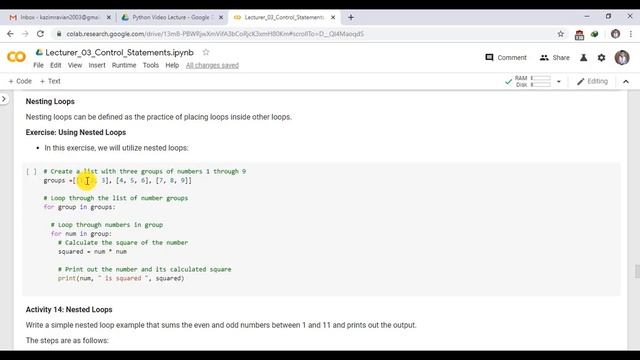Reload the Colab page
The image size is (640, 360).
tap(40, 34)
